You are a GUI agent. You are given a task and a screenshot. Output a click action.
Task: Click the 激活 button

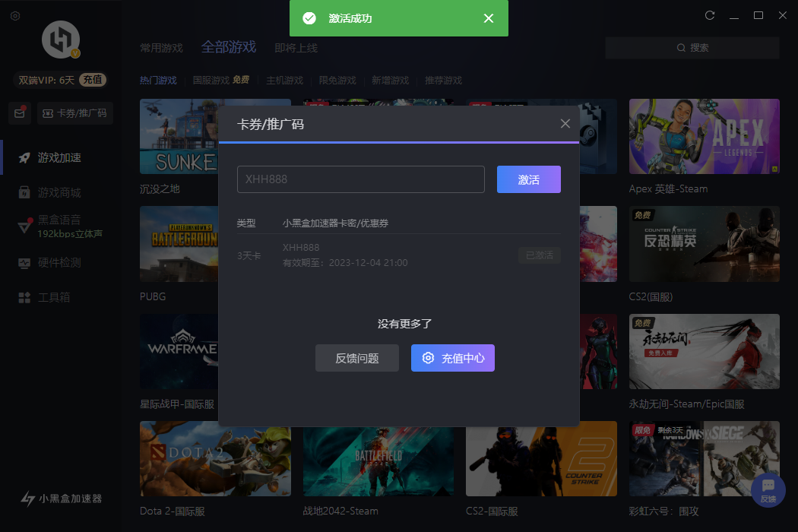click(529, 179)
